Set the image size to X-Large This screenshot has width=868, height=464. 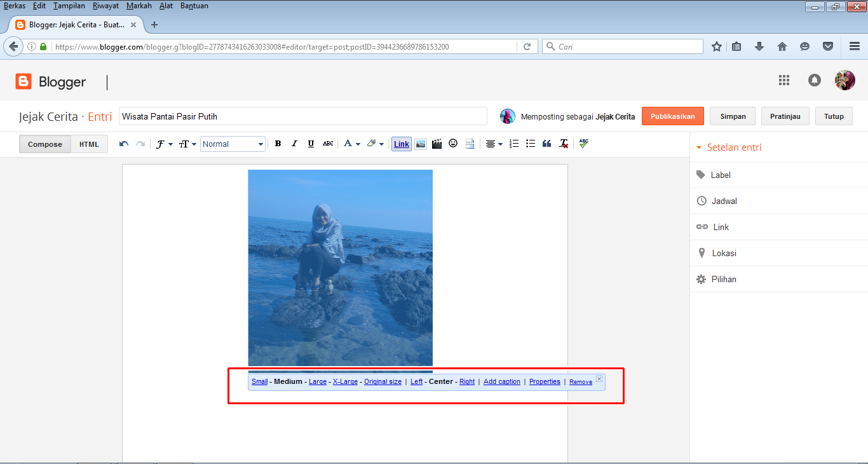tap(345, 382)
